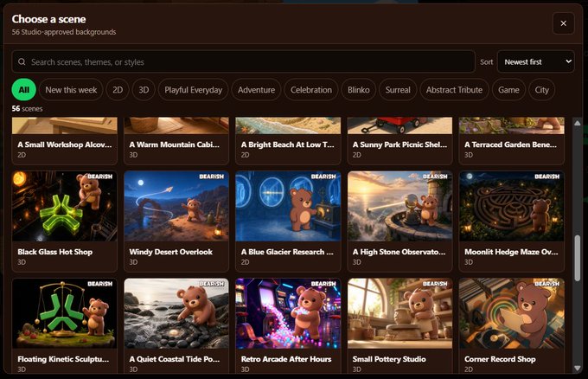This screenshot has width=588, height=379.
Task: Click the Bearish logo on Retro Arcade After Hours
Action: coord(323,284)
